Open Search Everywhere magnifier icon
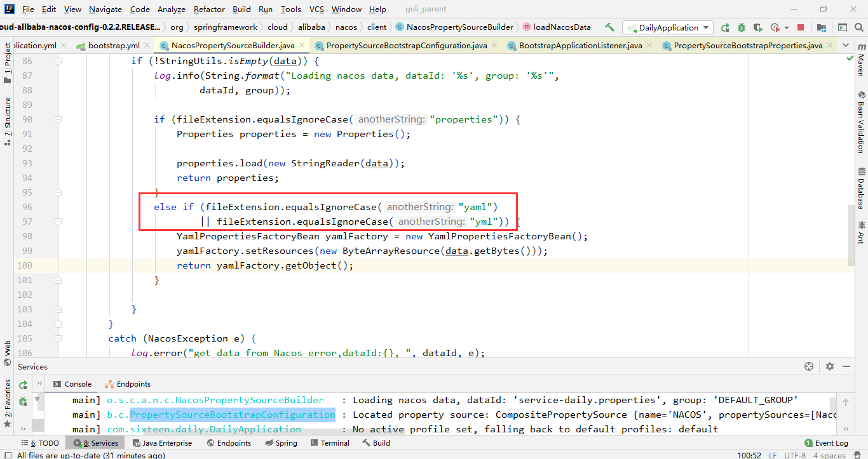Screen dimensions: 868x459 click(860, 27)
